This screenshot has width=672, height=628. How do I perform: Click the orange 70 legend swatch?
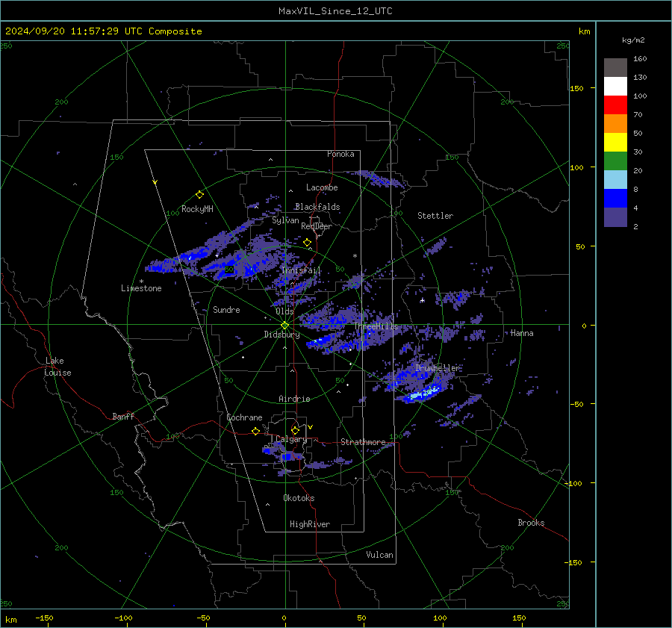pos(615,124)
